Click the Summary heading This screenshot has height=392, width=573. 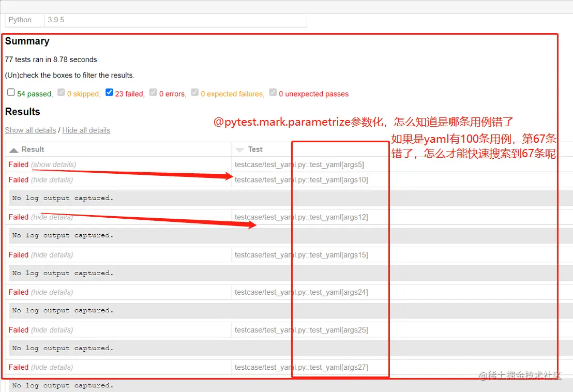point(27,41)
